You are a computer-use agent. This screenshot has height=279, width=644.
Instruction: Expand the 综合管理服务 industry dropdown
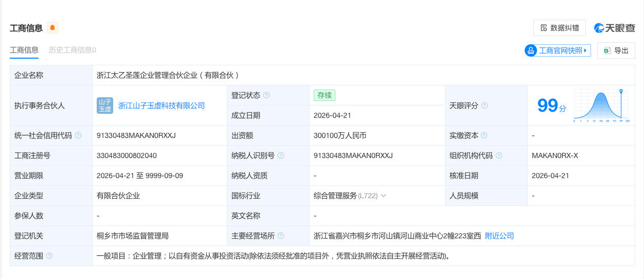coord(384,196)
